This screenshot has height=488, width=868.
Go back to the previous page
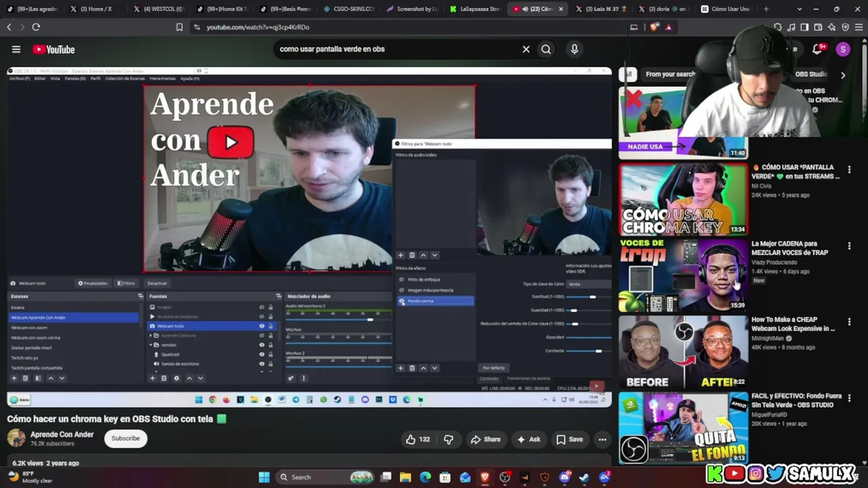click(9, 27)
